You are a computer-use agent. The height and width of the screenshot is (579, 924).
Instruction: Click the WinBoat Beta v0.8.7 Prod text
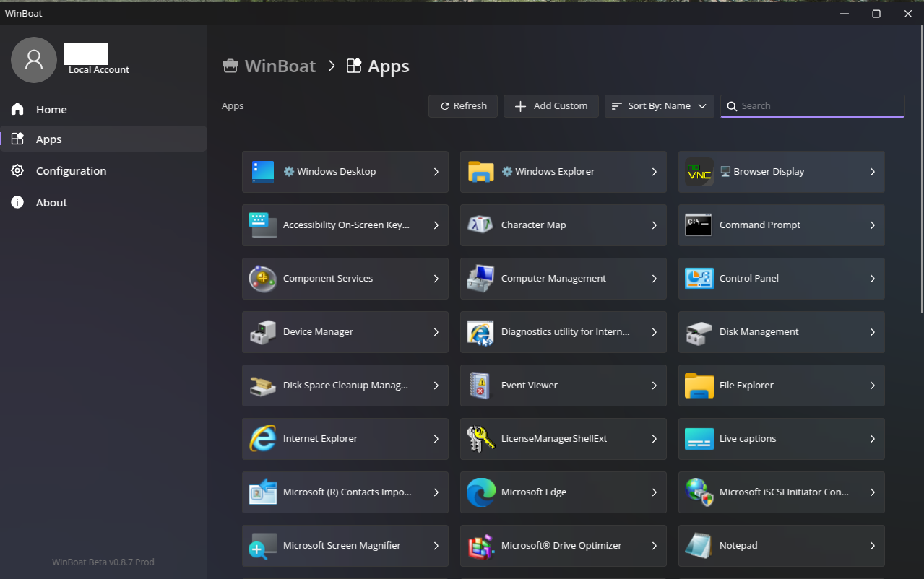pyautogui.click(x=103, y=562)
